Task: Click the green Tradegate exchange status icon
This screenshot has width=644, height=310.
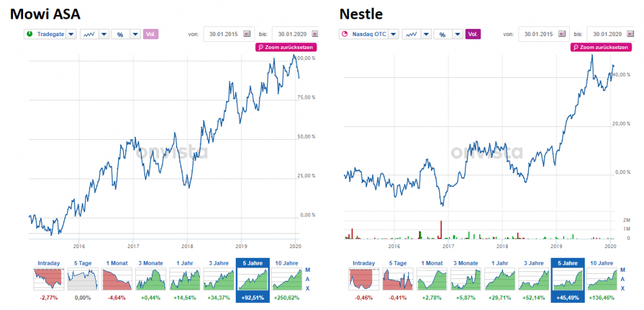Action: point(30,34)
